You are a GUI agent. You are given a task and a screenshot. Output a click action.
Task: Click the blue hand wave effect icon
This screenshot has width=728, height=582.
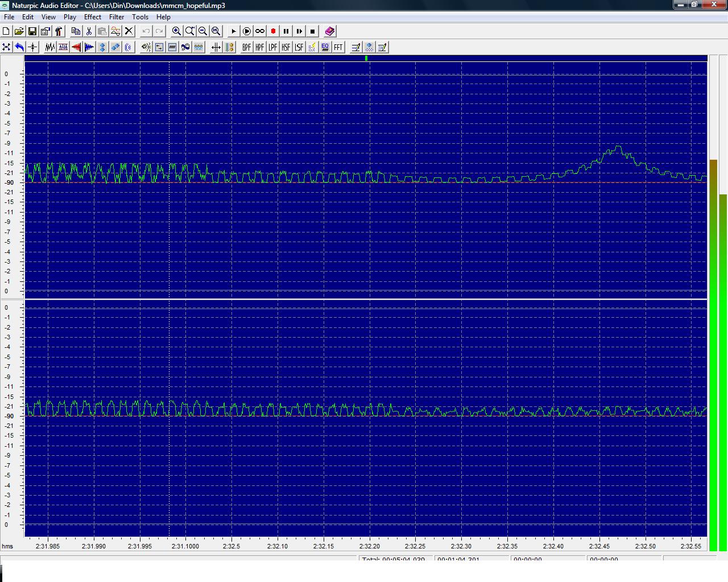tap(185, 47)
